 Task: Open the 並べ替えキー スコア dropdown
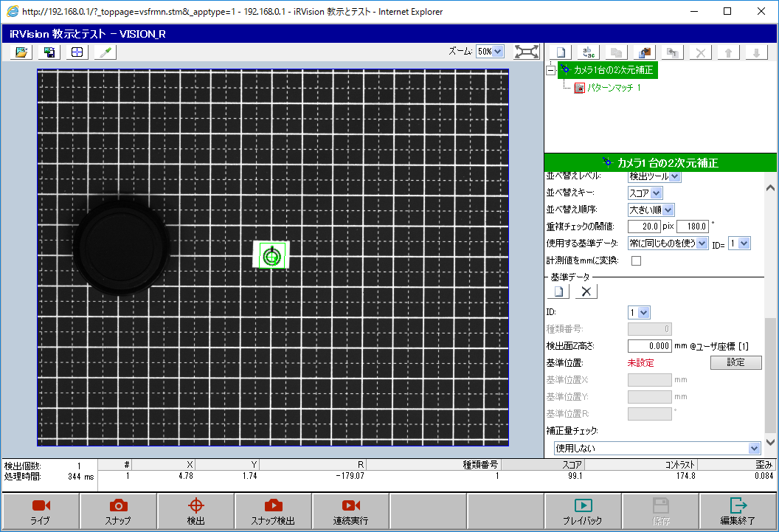click(645, 193)
